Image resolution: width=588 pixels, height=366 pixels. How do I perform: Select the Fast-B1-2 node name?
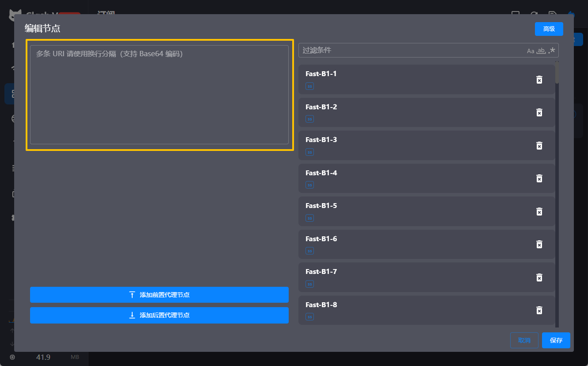point(321,107)
